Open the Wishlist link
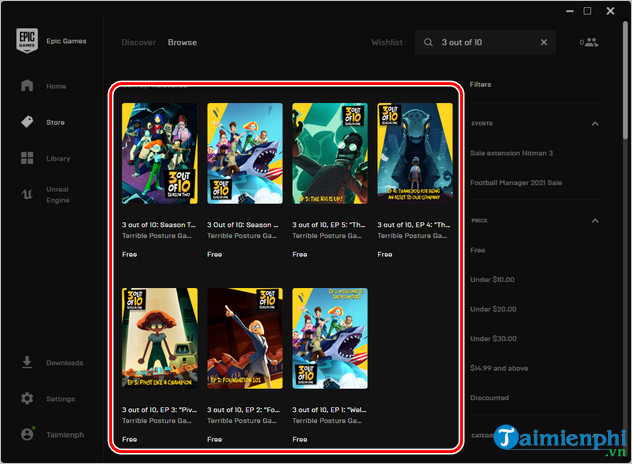Viewport: 632px width, 464px height. pos(387,42)
